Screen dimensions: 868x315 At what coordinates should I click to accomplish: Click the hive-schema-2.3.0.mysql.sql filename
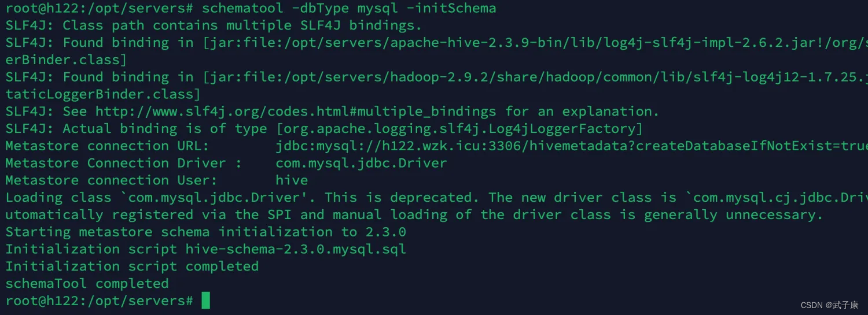tap(296, 249)
